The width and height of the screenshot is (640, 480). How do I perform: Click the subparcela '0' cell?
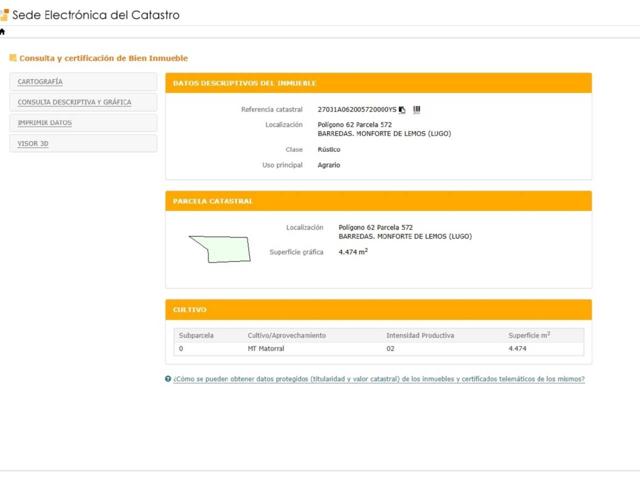tap(181, 349)
